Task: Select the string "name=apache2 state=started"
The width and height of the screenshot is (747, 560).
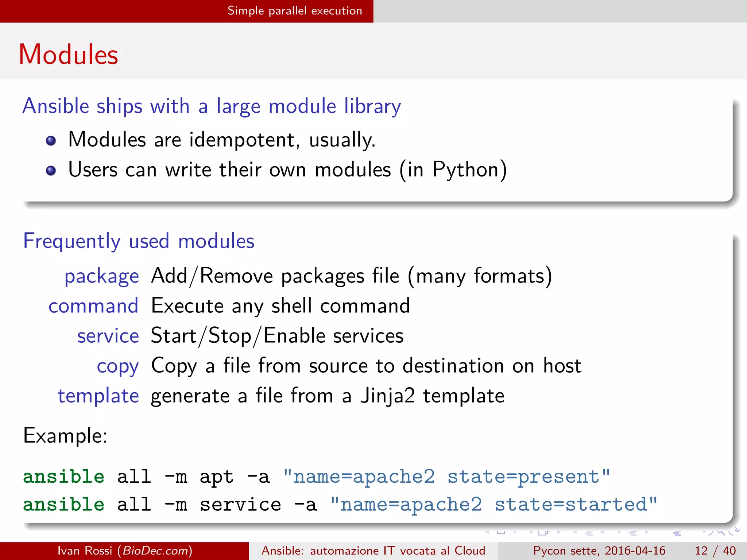Action: tap(494, 505)
